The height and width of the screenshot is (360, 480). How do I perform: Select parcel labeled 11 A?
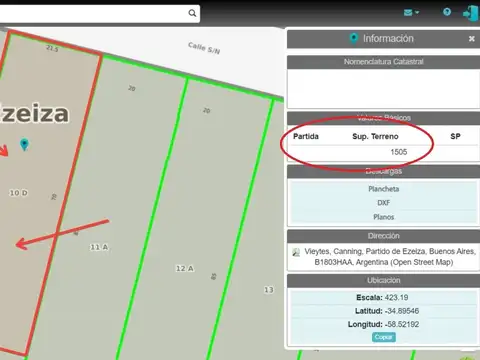pos(99,247)
